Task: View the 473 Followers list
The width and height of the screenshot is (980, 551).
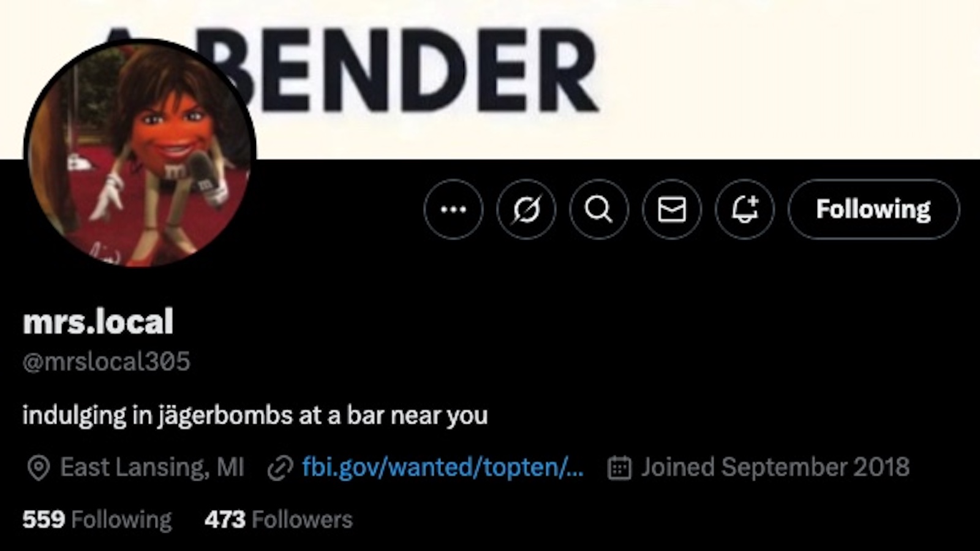Action: (279, 520)
